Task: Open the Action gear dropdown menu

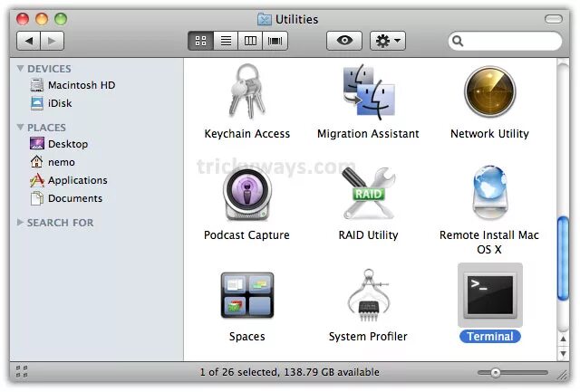Action: pyautogui.click(x=388, y=41)
